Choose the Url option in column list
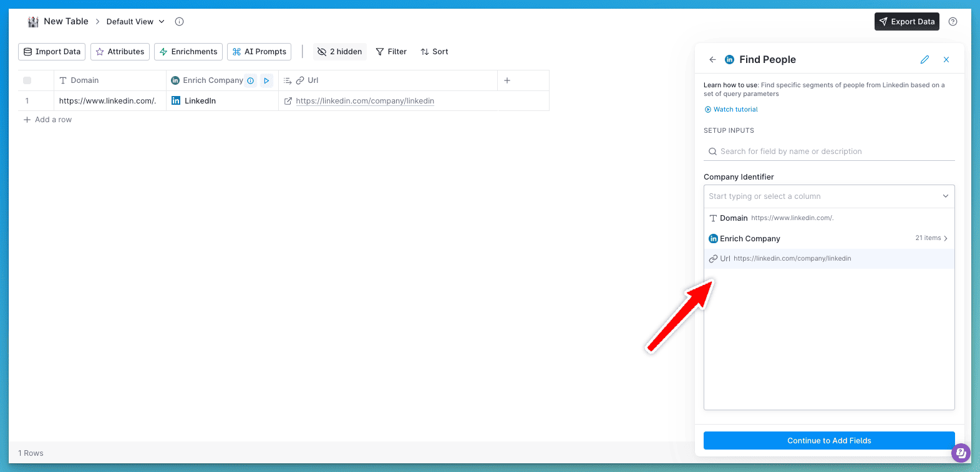980x472 pixels. click(725, 259)
